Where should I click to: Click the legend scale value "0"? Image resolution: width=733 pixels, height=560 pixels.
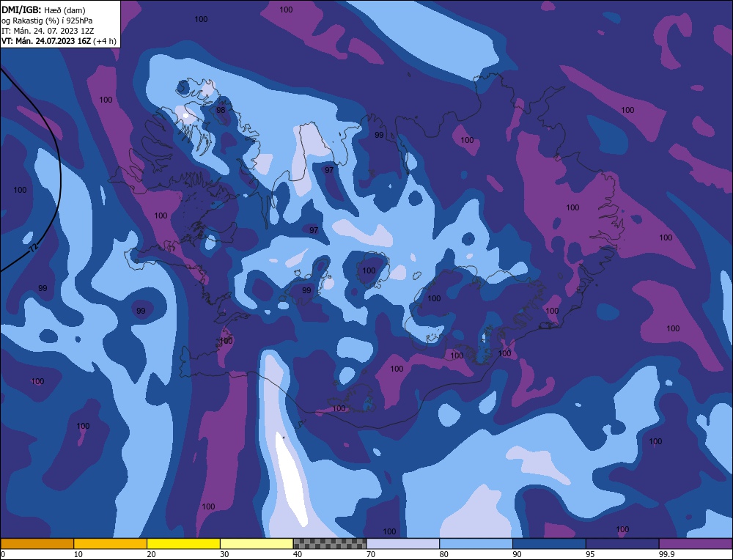3,554
